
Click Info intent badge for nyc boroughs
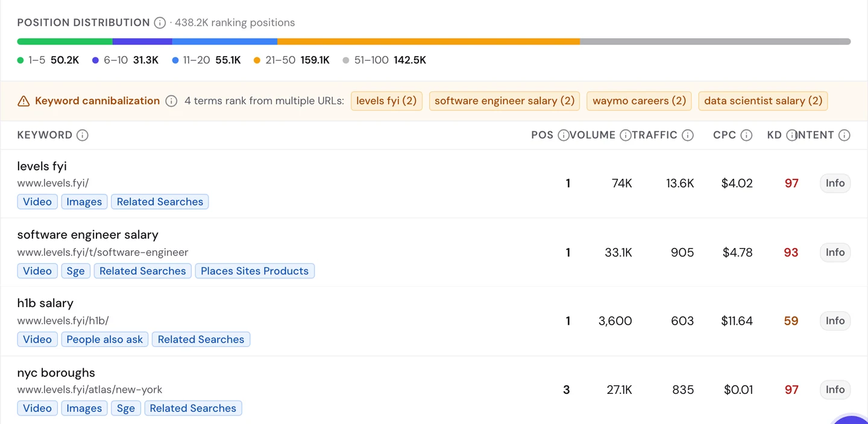pos(835,390)
